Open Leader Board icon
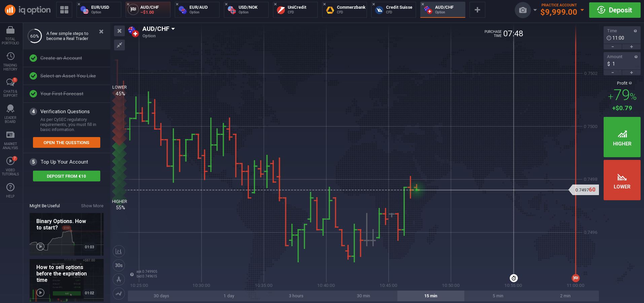644x303 pixels. [10, 109]
